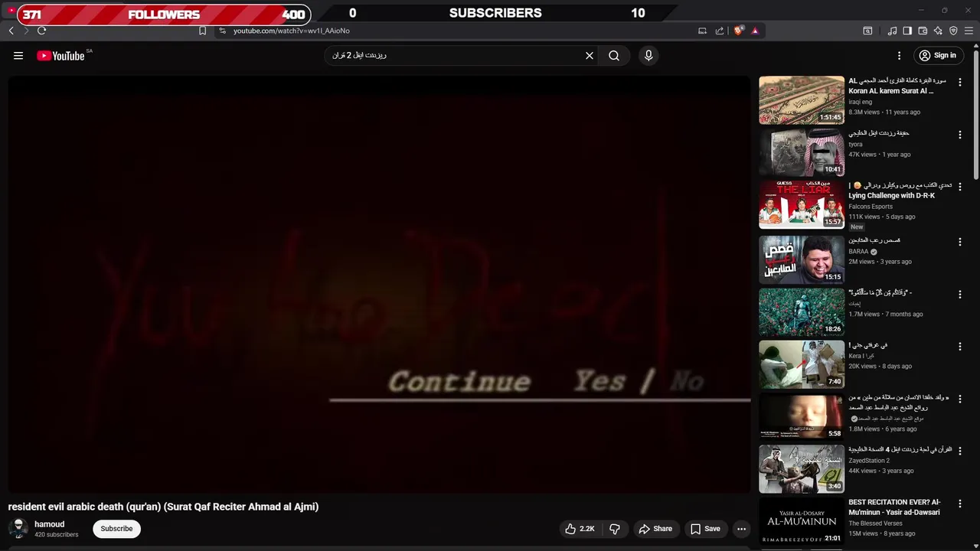Open the YouTube guide hamburger menu

[x=18, y=55]
